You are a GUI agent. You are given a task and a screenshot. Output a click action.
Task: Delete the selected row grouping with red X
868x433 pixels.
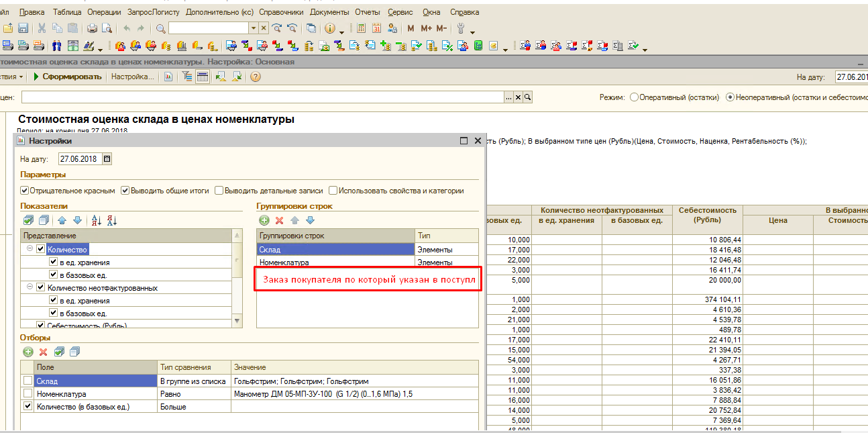tap(280, 220)
